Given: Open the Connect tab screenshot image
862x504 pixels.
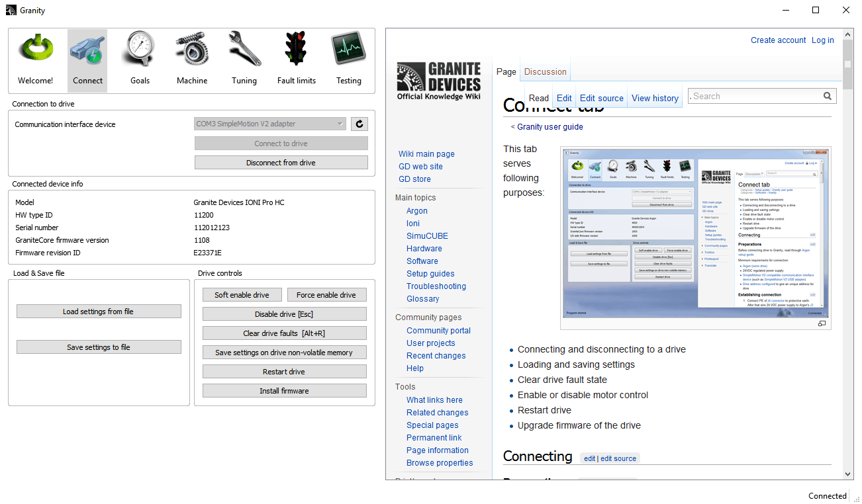Looking at the screenshot, I should pyautogui.click(x=695, y=232).
